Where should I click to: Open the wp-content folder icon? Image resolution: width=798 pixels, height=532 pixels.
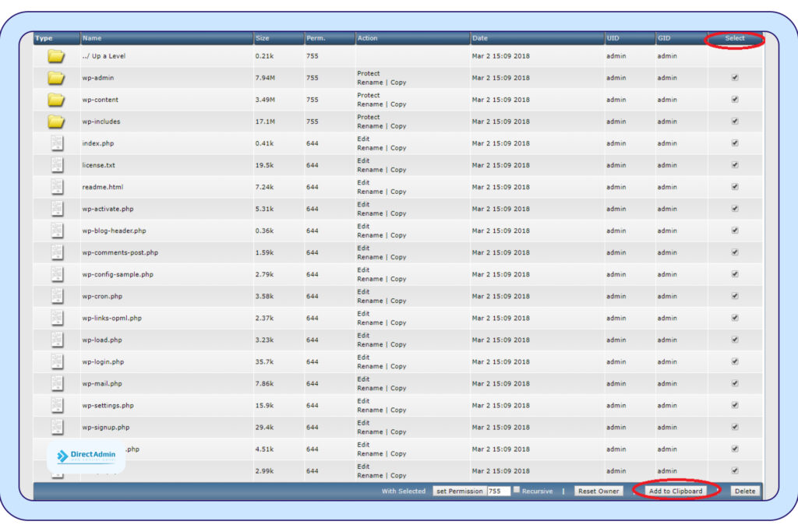(56, 100)
